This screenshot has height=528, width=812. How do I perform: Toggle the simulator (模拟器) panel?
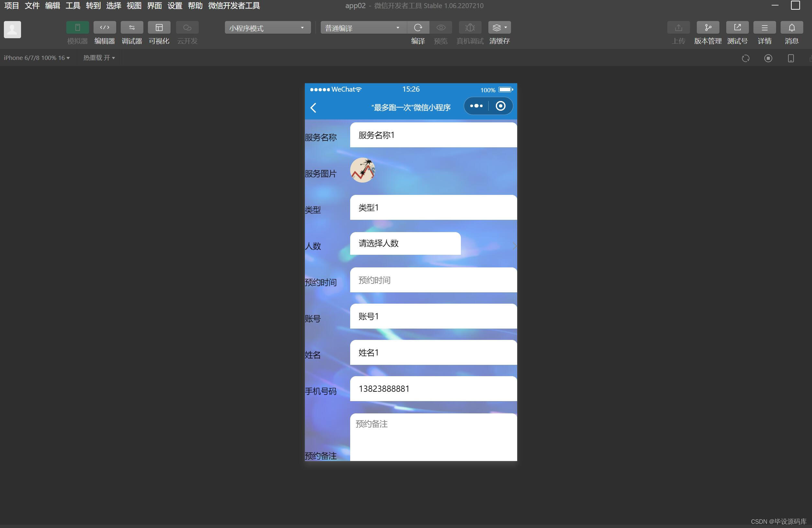click(x=77, y=28)
